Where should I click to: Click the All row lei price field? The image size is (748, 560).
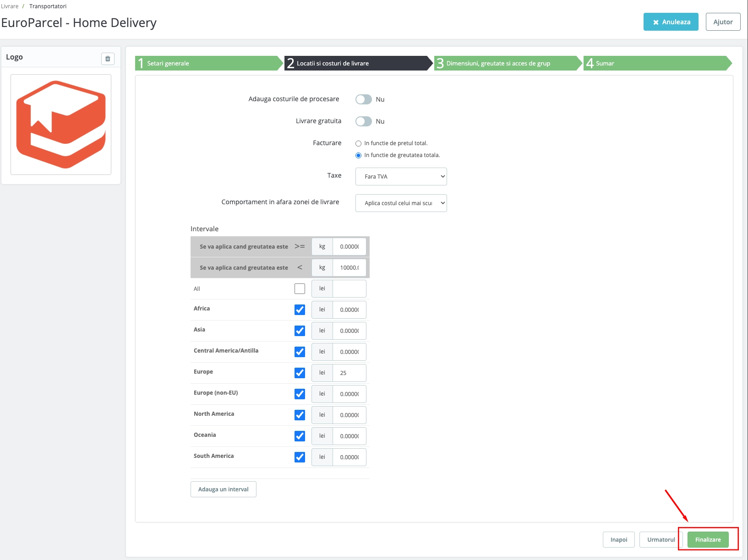pyautogui.click(x=349, y=288)
